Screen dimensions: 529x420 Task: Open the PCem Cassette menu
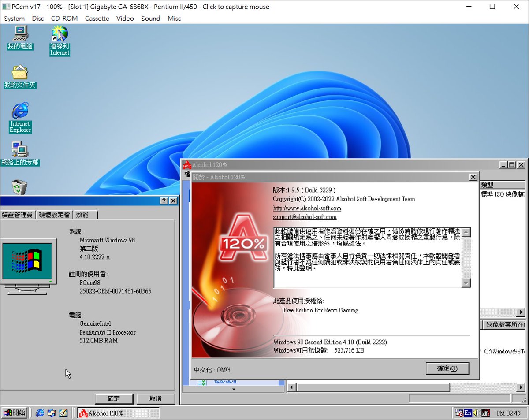point(97,19)
